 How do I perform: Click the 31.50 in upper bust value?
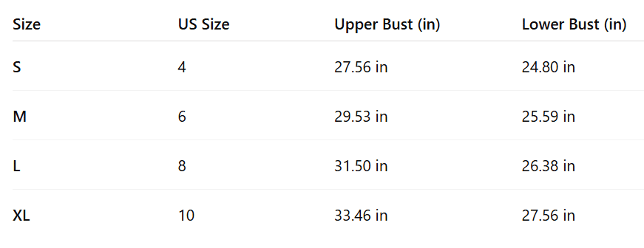(361, 166)
